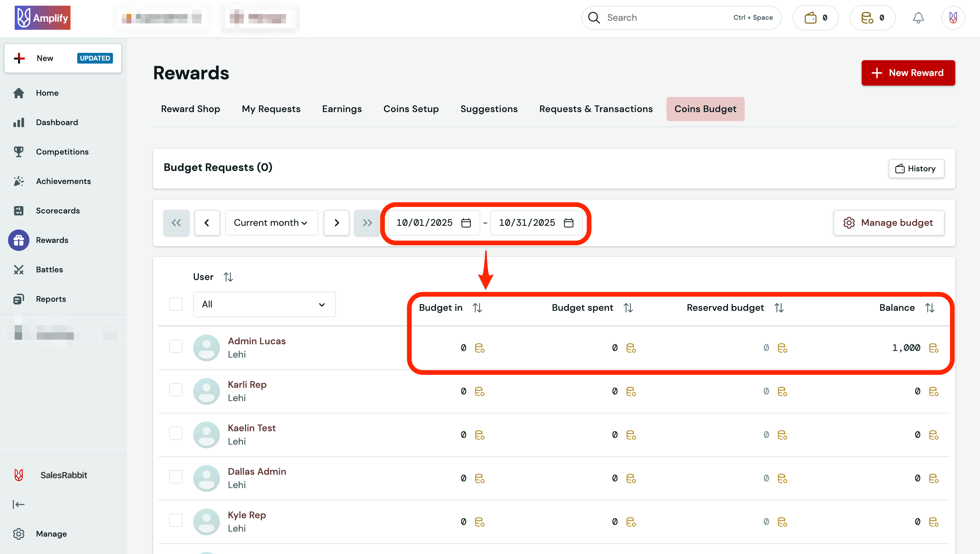Open the end date calendar picker
This screenshot has width=980, height=554.
tap(568, 223)
